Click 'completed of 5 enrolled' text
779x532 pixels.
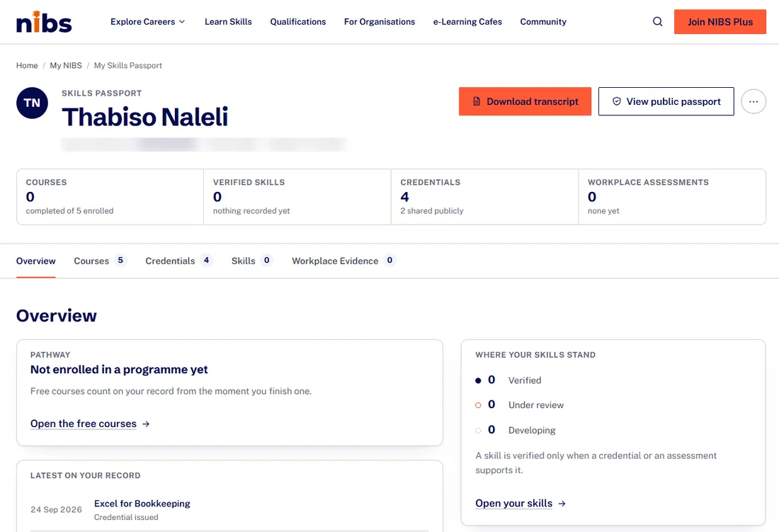(69, 211)
